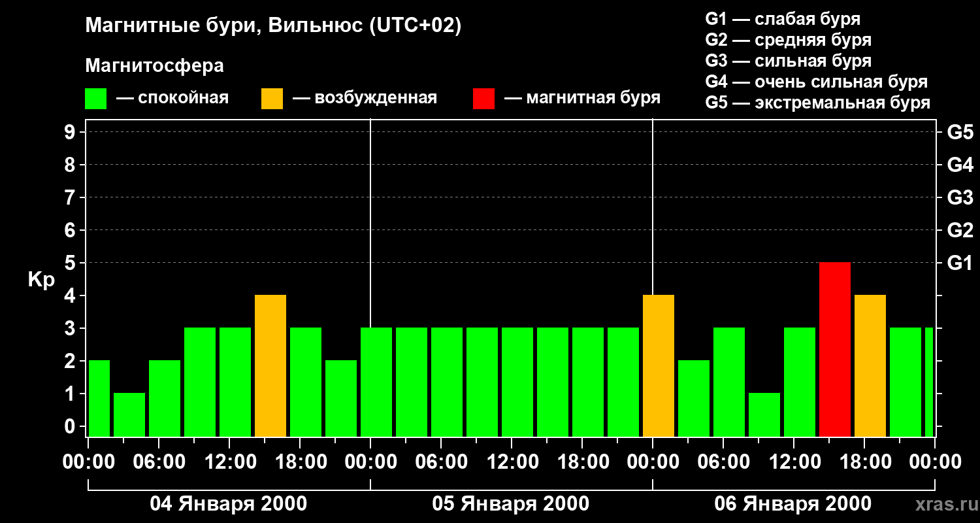The image size is (980, 523).
Task: Click the 'G4 — очень сильная буря' legend line
Action: click(817, 82)
